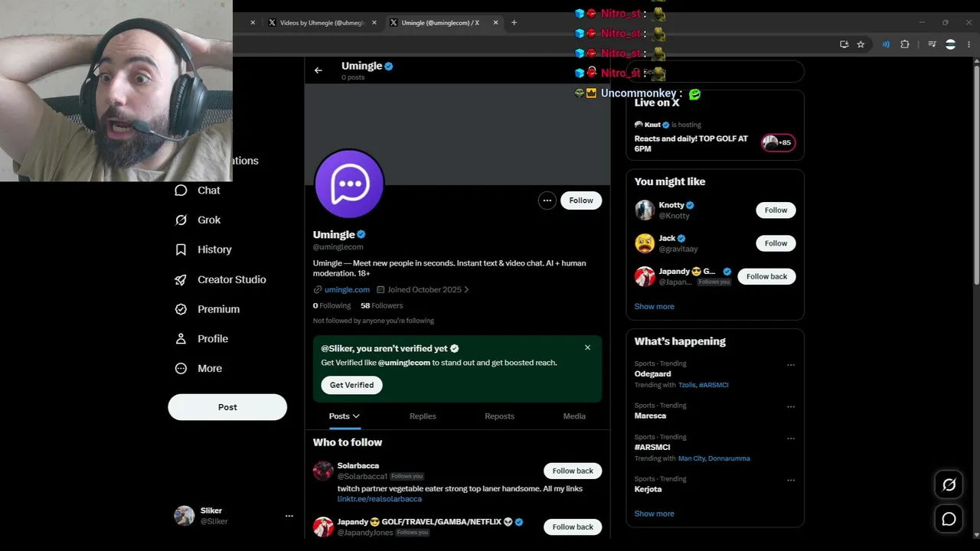Follow Knotty in You might like
The image size is (980, 551).
[x=776, y=210]
